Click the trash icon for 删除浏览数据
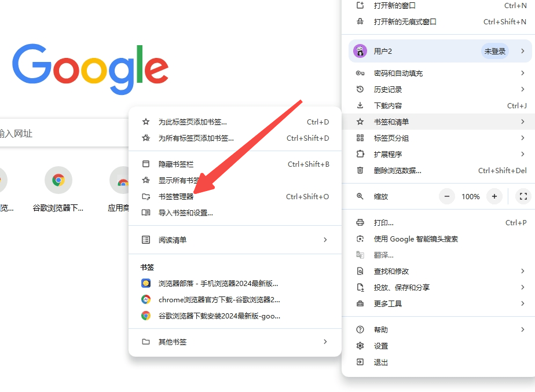 pyautogui.click(x=360, y=170)
